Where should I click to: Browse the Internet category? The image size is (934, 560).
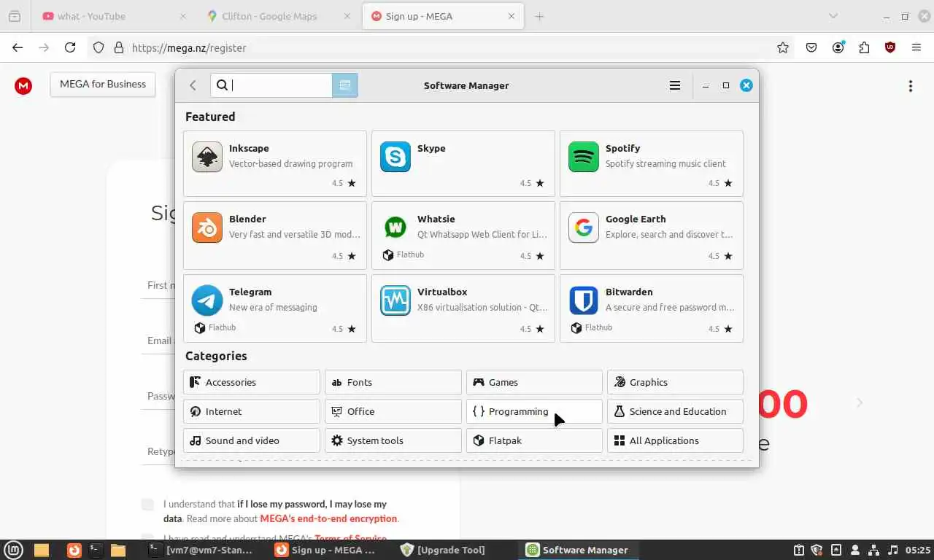pyautogui.click(x=252, y=411)
